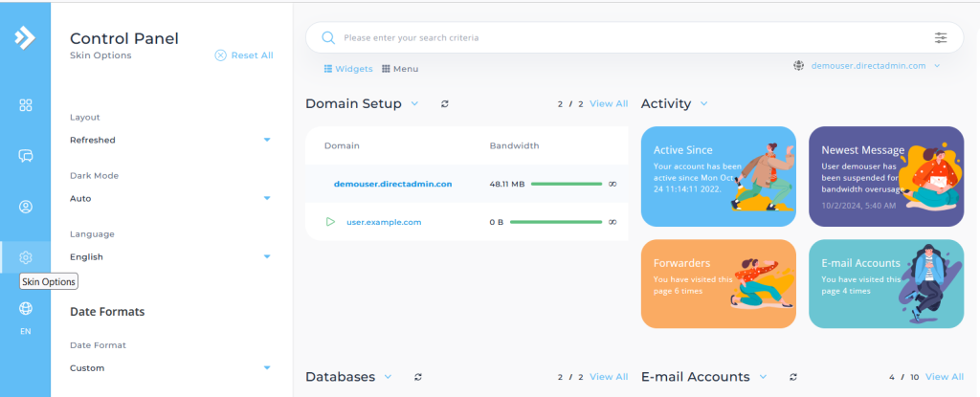Click the Skin Options gear icon
Screen dimensions: 980x397
[26, 256]
